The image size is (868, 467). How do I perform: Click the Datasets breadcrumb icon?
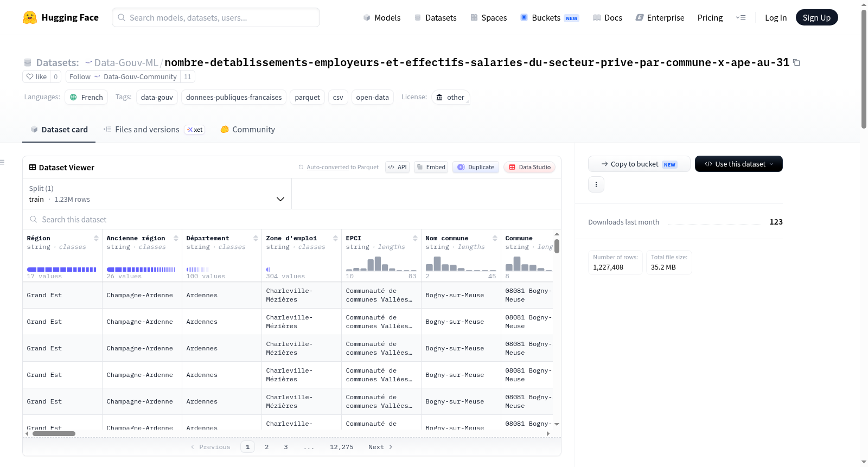28,62
